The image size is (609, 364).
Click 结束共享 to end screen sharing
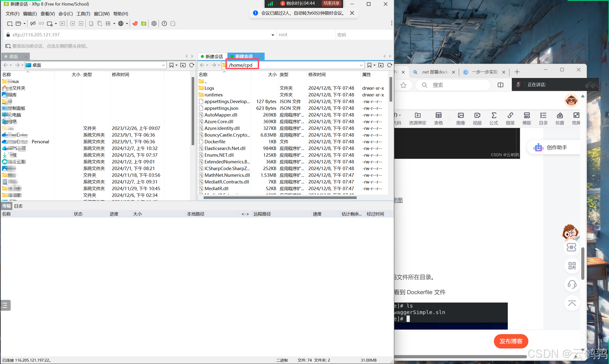[332, 3]
